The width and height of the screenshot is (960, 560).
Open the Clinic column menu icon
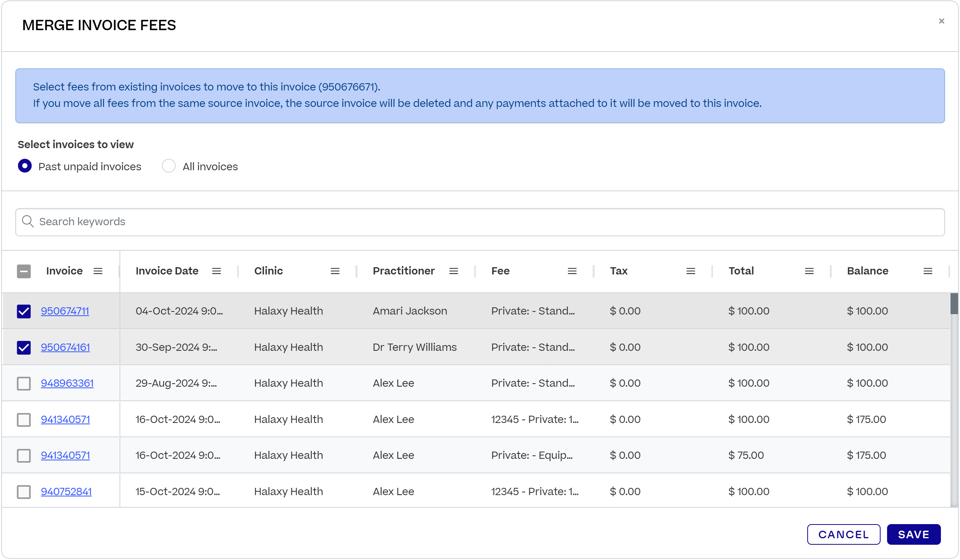[x=335, y=271]
